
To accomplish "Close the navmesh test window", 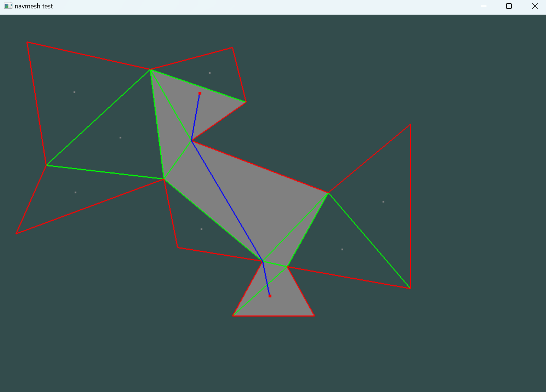I will 534,6.
